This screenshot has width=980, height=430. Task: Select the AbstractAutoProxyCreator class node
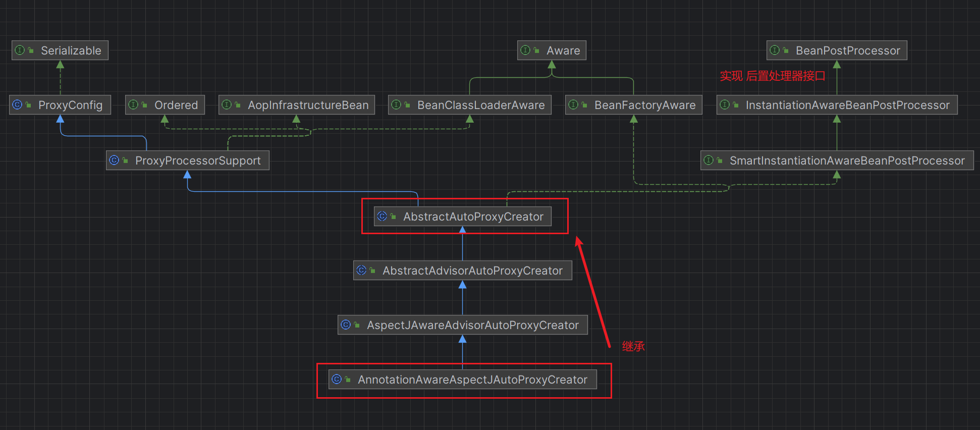tap(463, 217)
